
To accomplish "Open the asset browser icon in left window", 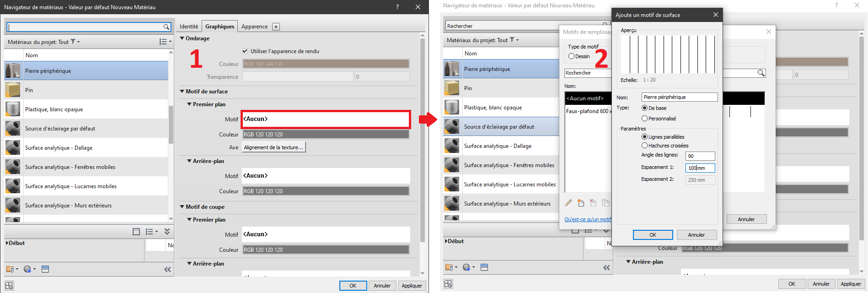I will [x=45, y=269].
